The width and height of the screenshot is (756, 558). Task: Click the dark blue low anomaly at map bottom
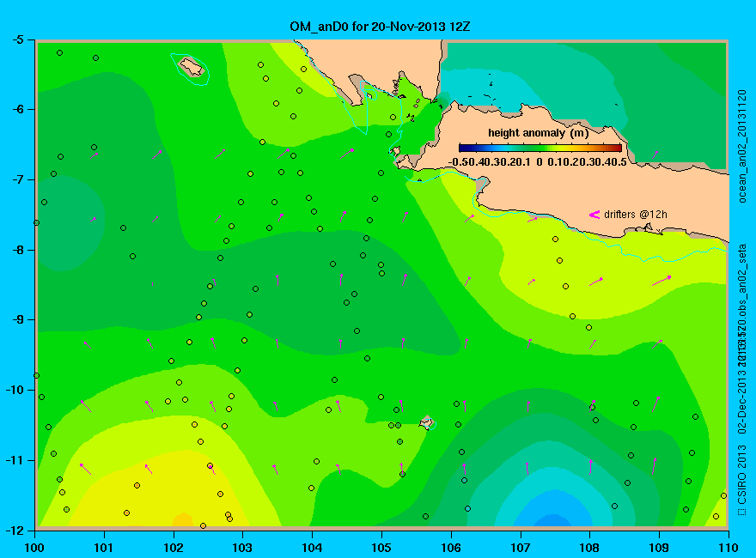pos(552,520)
